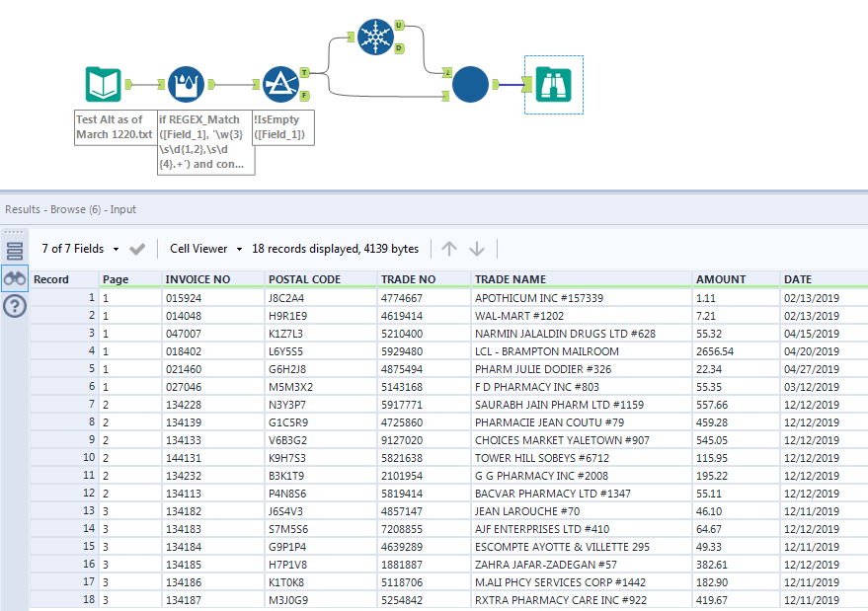Click the Unique snowflake tool node
The height and width of the screenshot is (611, 868).
click(374, 37)
